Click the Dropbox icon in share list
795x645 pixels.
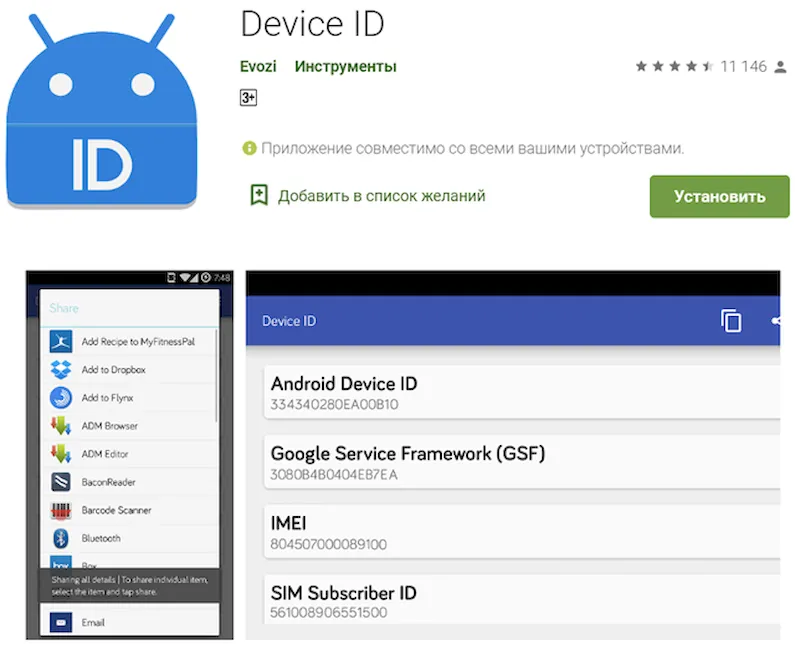pos(61,369)
